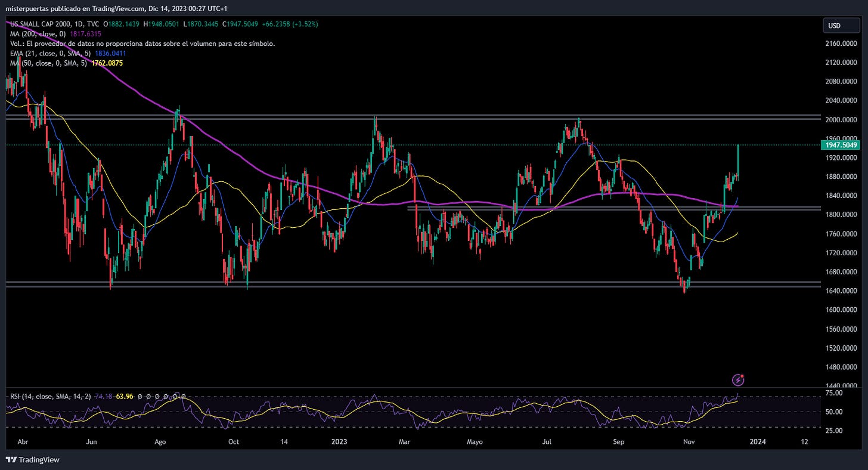Click the 2023 label on time axis
This screenshot has height=470, width=868.
pyautogui.click(x=339, y=442)
